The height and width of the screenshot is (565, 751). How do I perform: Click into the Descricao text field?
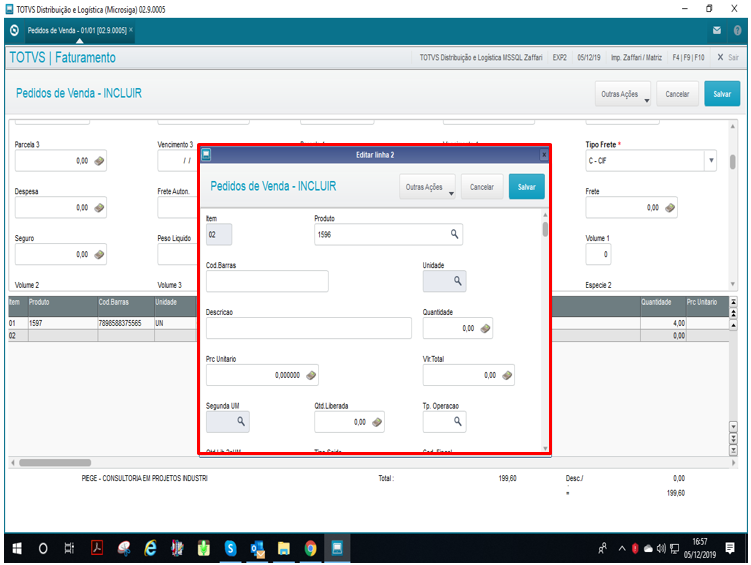[308, 328]
